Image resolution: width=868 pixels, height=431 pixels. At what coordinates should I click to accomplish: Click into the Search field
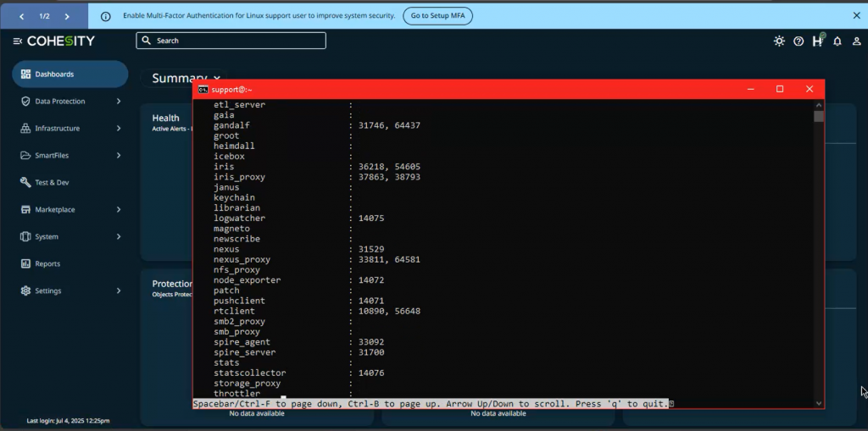pyautogui.click(x=231, y=41)
